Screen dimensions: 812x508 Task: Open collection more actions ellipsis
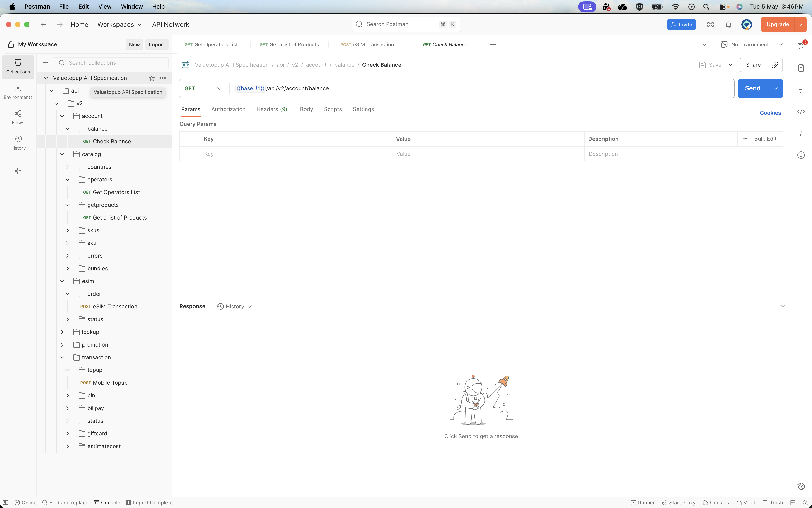(163, 78)
